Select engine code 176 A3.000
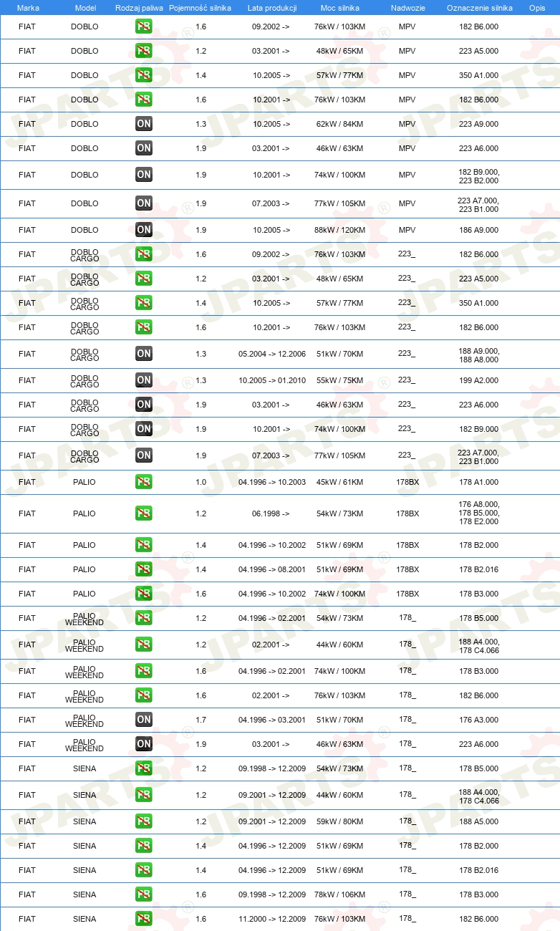560x931 pixels. click(478, 720)
